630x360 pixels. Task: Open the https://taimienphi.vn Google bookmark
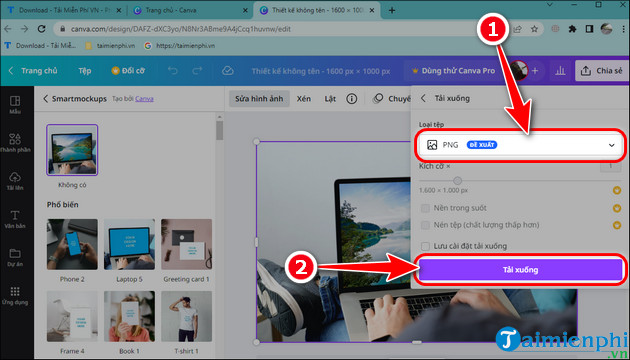[180, 46]
